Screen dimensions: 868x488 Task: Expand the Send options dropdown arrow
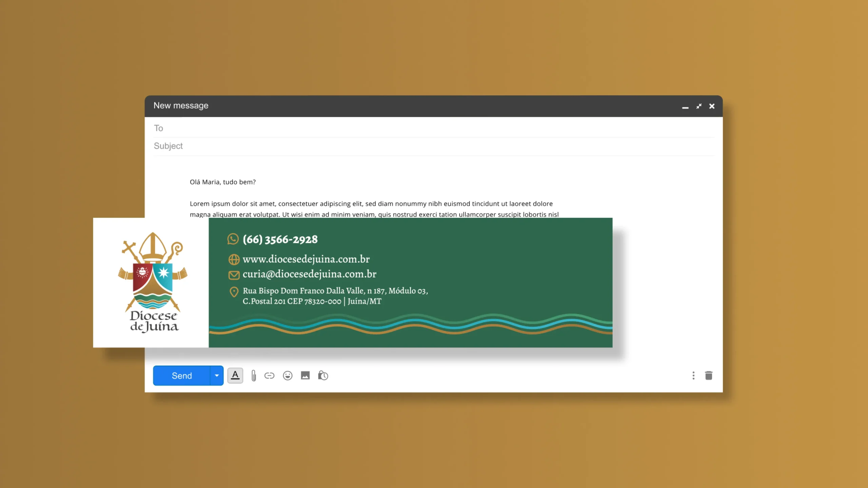tap(217, 375)
